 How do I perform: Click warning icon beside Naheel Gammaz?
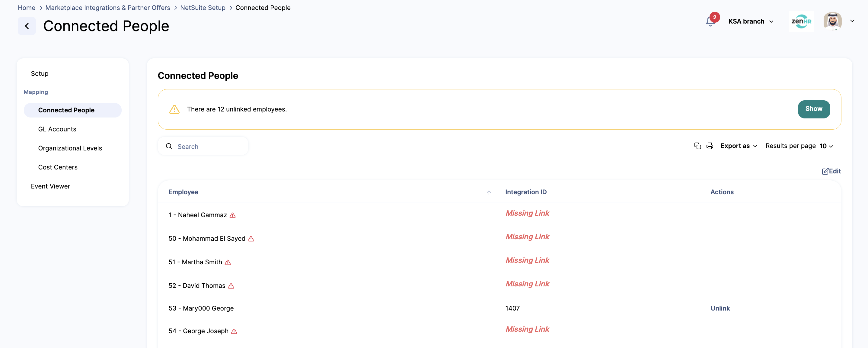[232, 215]
